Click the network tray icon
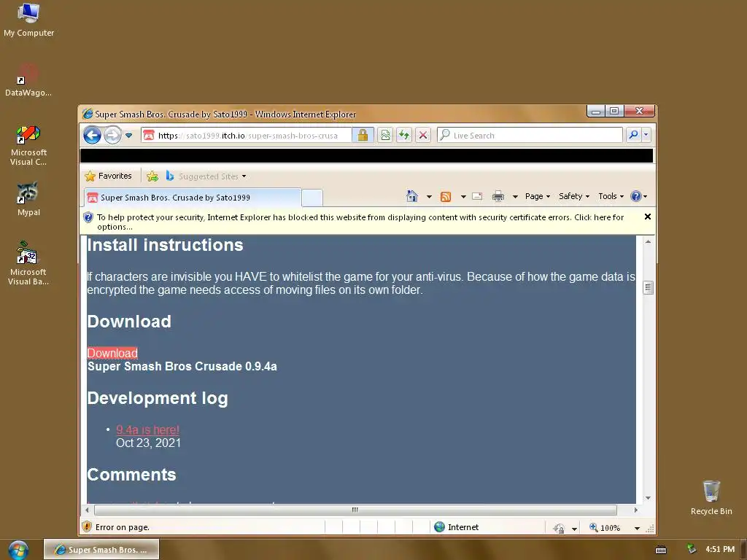Viewport: 747px width, 560px height. 692,549
